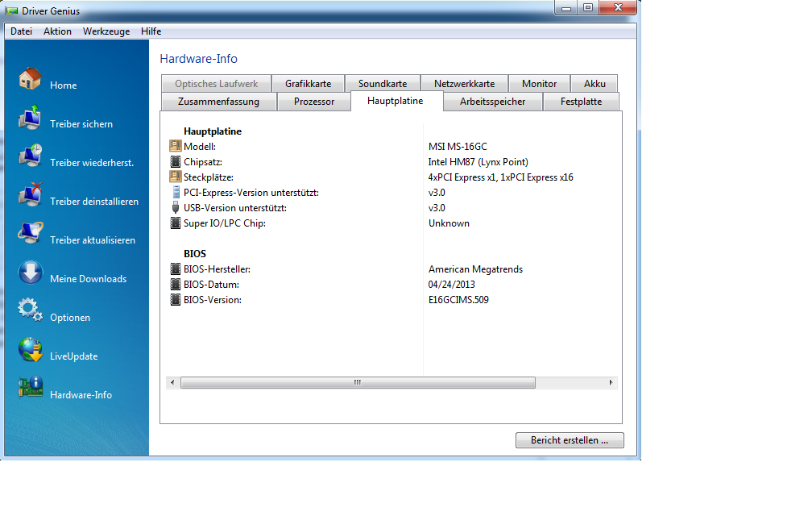Click the Hauptplatine section heading

click(x=213, y=131)
